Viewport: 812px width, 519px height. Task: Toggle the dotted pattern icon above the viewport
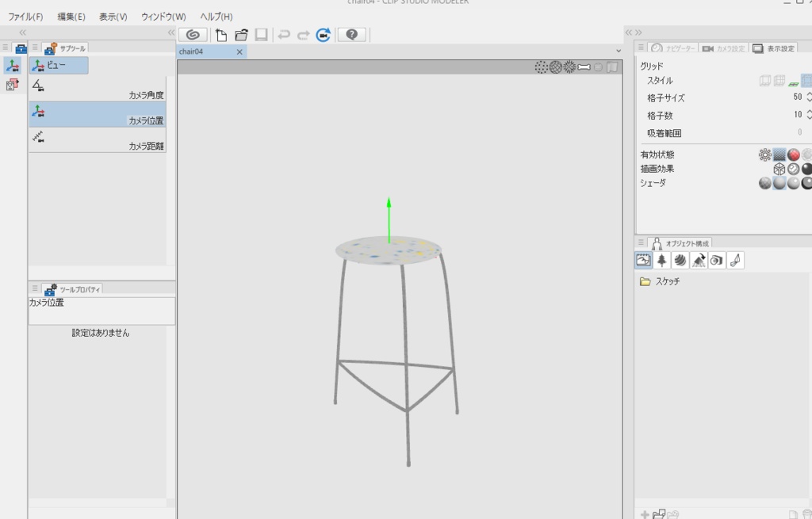pos(543,67)
